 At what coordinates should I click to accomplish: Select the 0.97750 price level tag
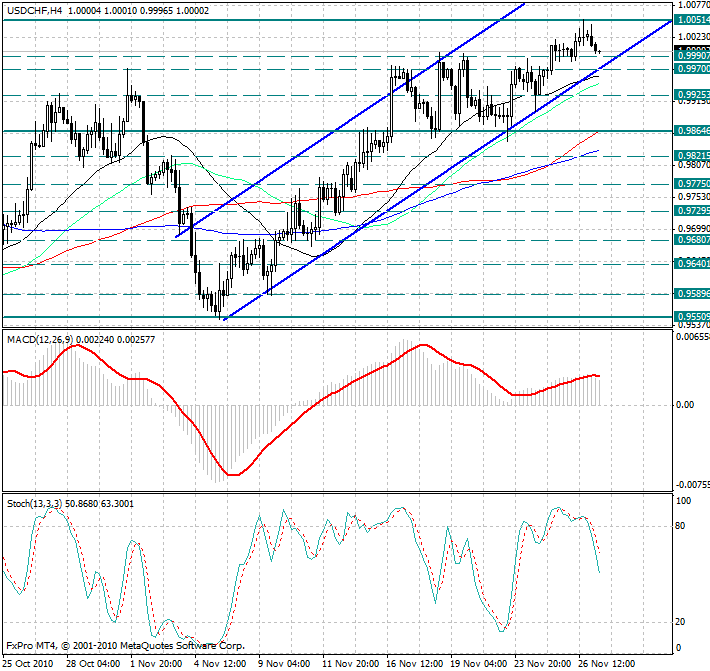(691, 184)
